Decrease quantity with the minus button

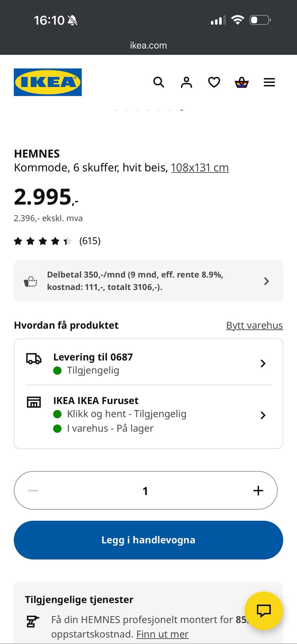pos(33,491)
